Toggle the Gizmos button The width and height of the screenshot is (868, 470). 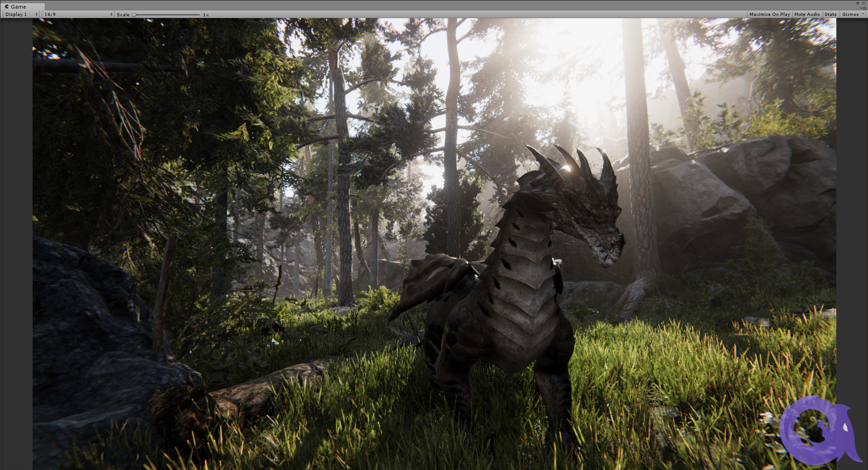850,14
